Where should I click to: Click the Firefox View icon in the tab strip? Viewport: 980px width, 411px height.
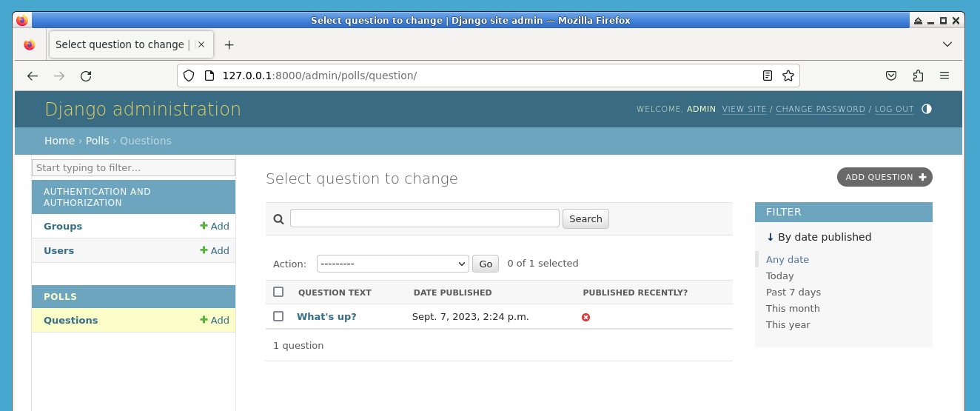(x=30, y=44)
